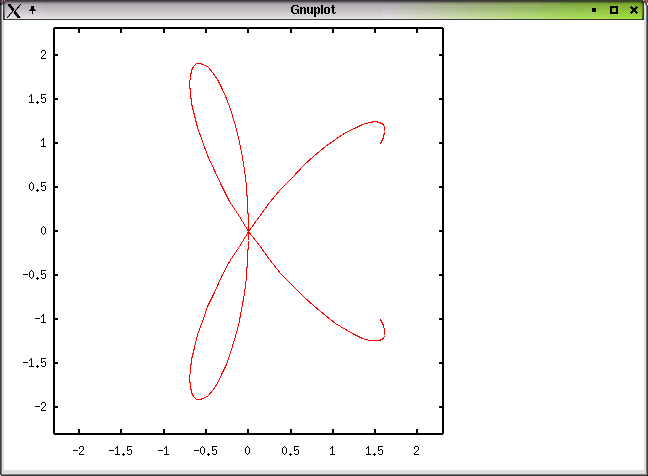The width and height of the screenshot is (648, 476).
Task: Click the x-axis tick label -1.5
Action: click(121, 451)
